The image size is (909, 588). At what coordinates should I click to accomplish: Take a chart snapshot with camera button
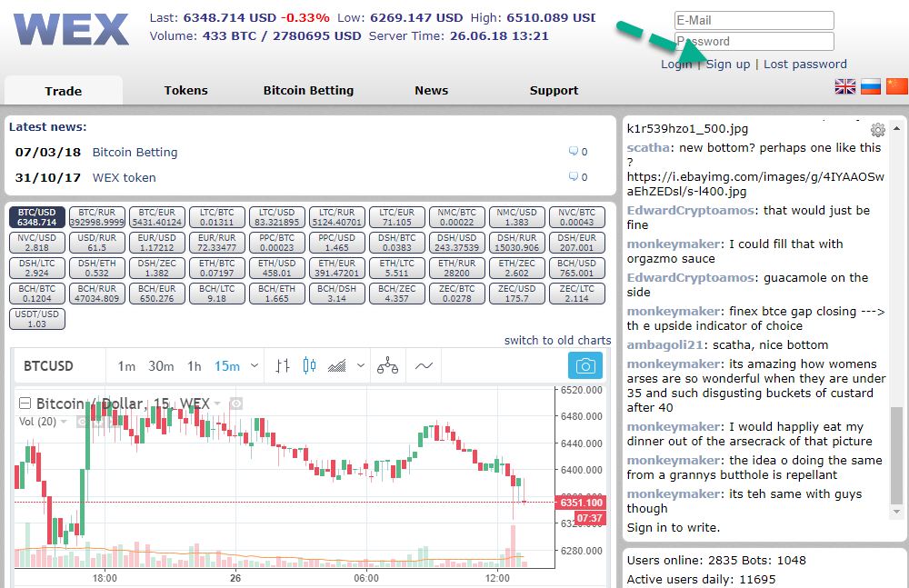pos(584,366)
